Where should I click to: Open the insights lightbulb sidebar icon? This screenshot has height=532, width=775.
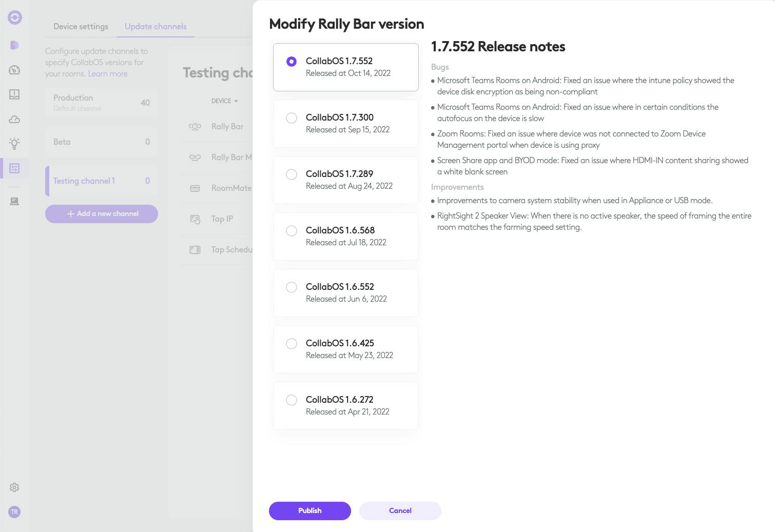tap(14, 144)
